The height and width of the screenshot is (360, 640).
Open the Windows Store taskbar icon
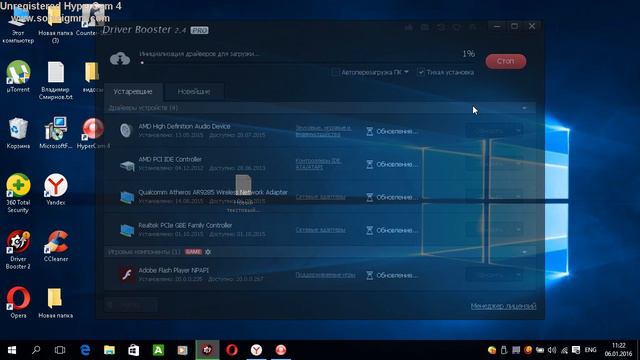pyautogui.click(x=134, y=350)
